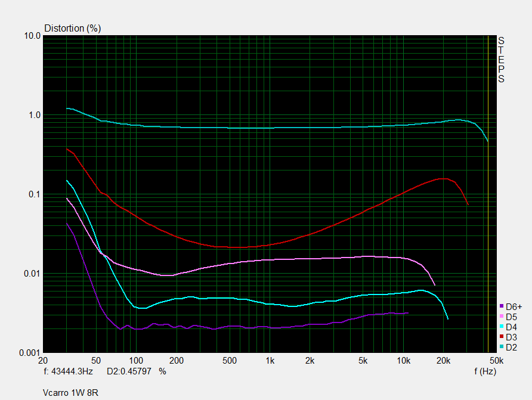532x400 pixels.
Task: Select the D2 legend label
Action: pyautogui.click(x=511, y=348)
